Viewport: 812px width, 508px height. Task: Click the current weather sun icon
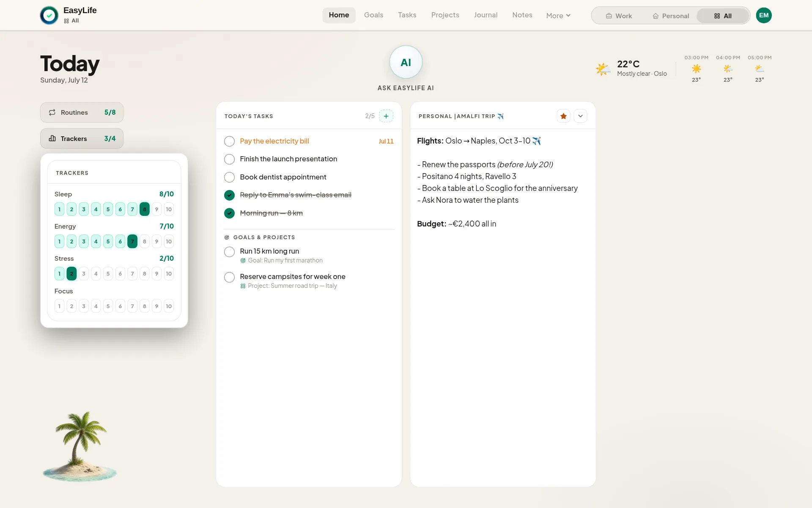603,69
